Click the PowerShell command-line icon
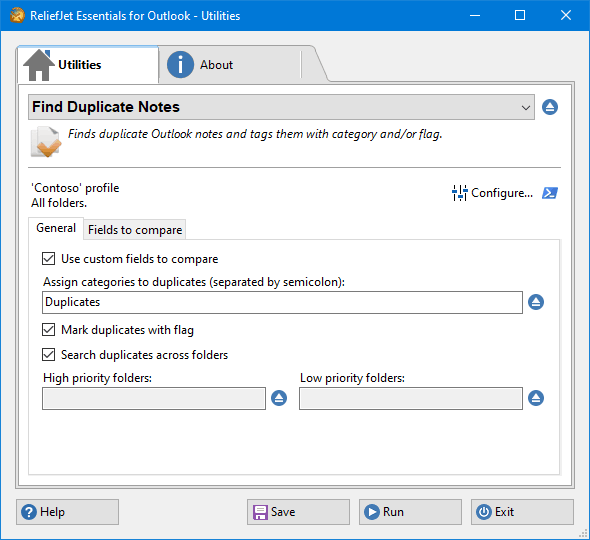Viewport: 590px width, 540px height. [550, 193]
